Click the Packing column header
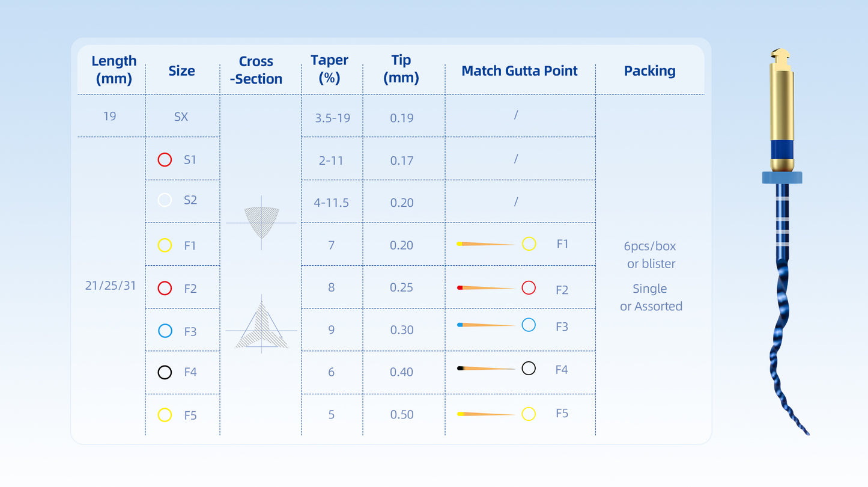Viewport: 868px width, 487px height. 650,70
